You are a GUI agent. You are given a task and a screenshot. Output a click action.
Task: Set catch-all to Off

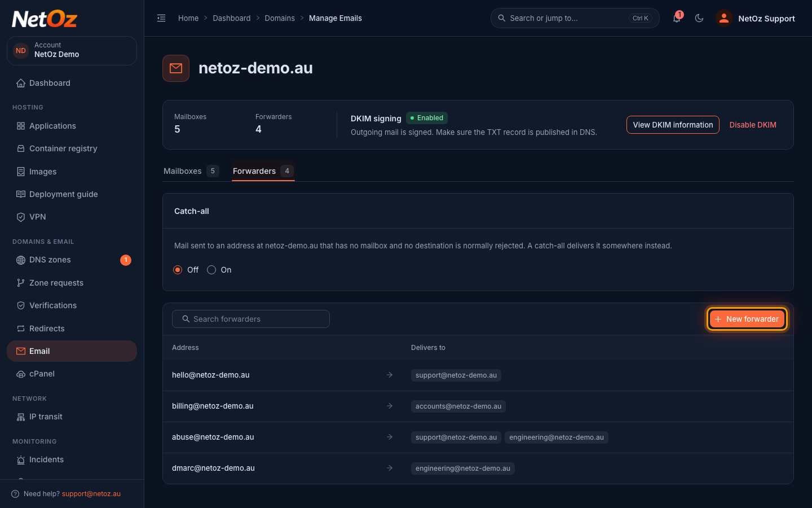click(x=178, y=270)
